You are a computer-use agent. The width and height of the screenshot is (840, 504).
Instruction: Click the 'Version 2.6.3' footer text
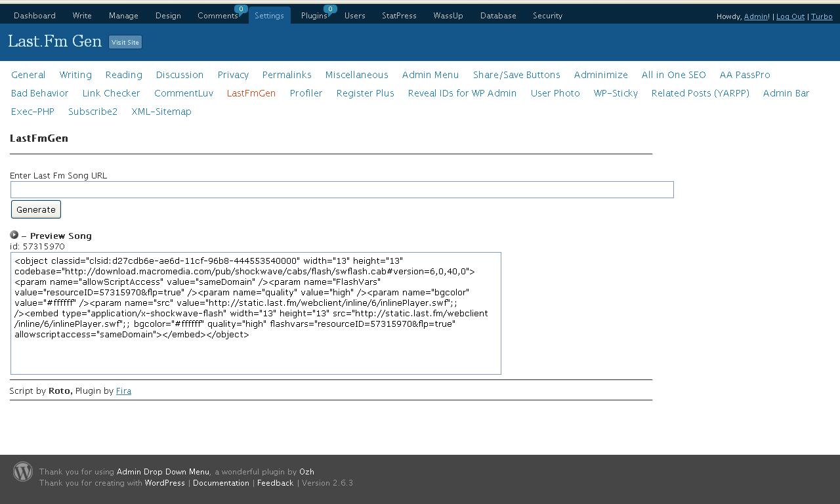click(327, 483)
